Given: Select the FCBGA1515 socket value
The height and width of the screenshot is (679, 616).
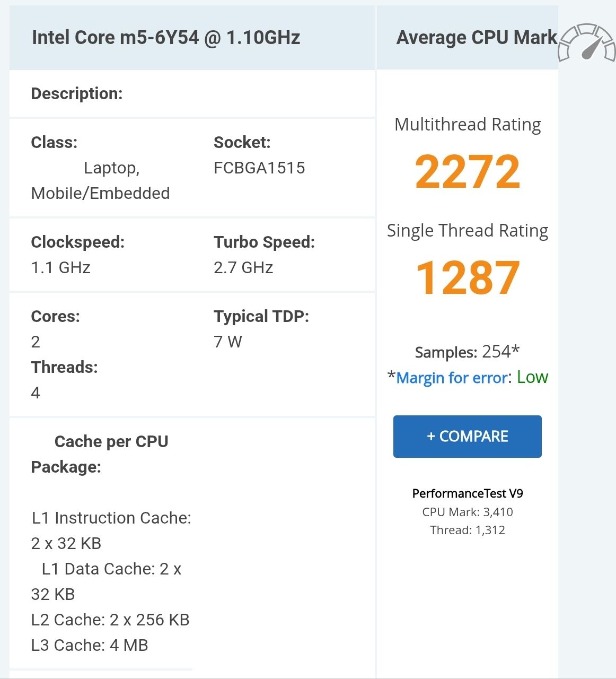Looking at the screenshot, I should click(259, 168).
